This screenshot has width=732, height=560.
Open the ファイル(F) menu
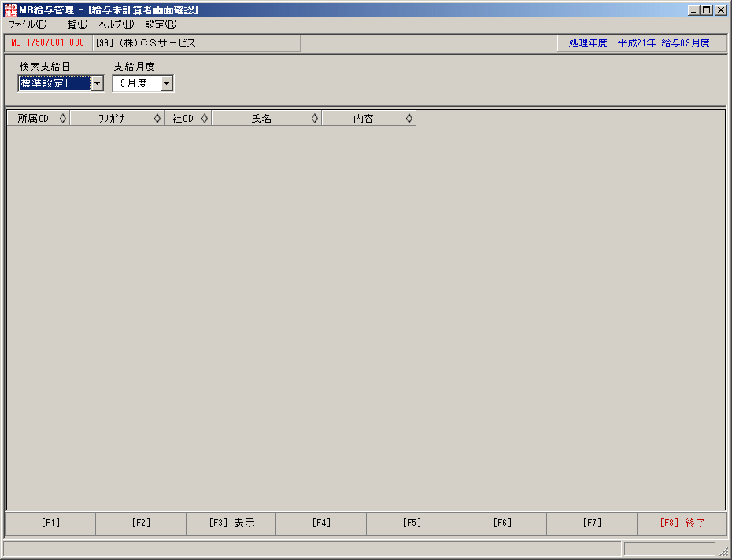pos(28,24)
